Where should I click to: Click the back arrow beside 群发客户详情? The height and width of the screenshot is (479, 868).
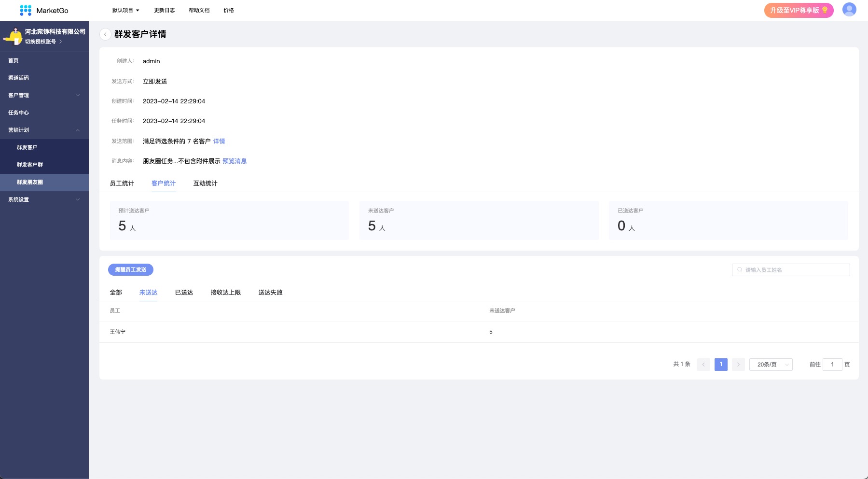point(105,34)
